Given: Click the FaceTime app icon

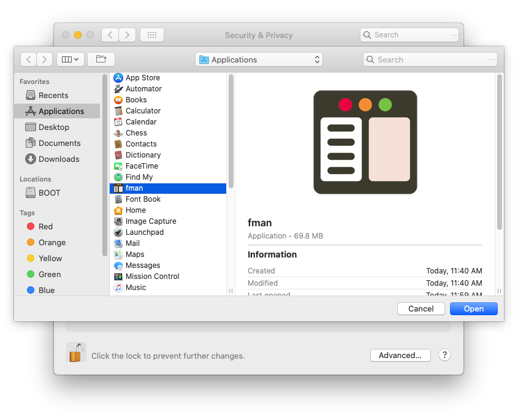Looking at the screenshot, I should [118, 166].
